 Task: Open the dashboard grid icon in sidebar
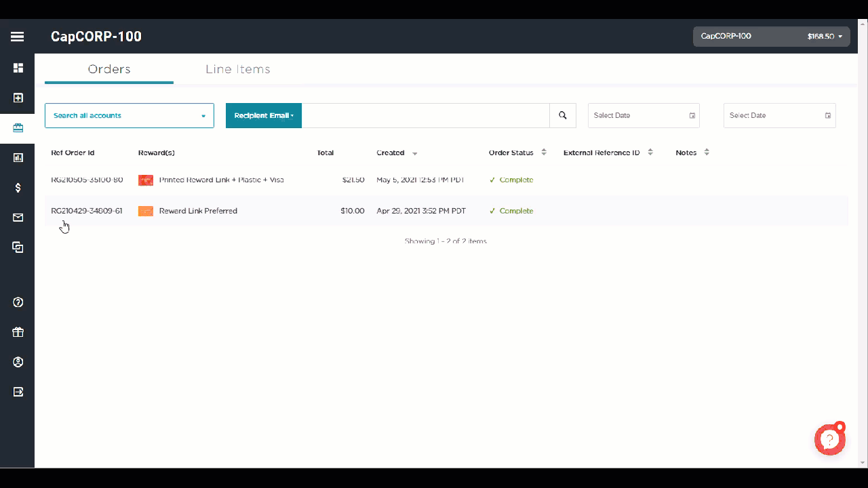[18, 68]
